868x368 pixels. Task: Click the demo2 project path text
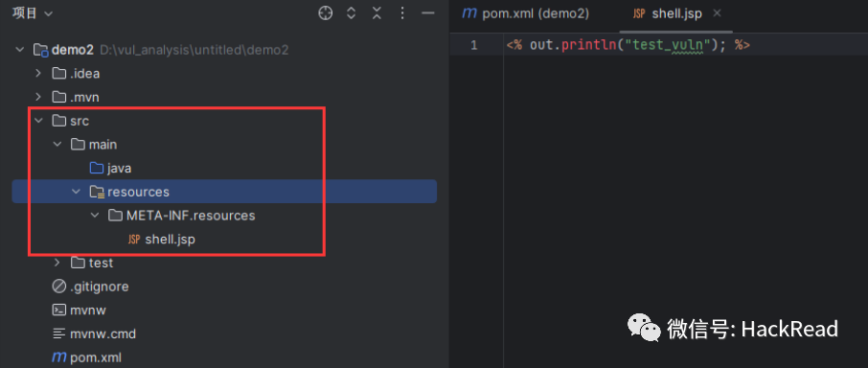point(194,50)
